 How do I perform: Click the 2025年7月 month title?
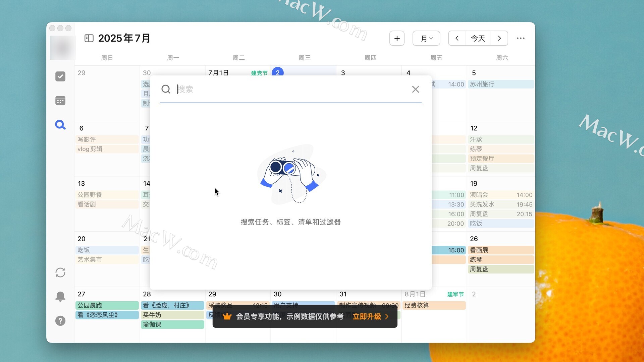point(124,38)
